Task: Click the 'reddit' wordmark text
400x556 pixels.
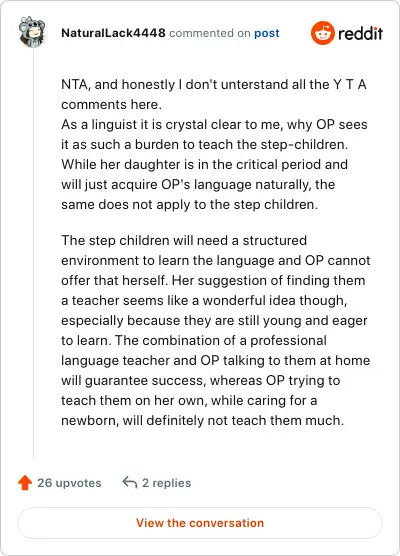Action: tap(360, 34)
